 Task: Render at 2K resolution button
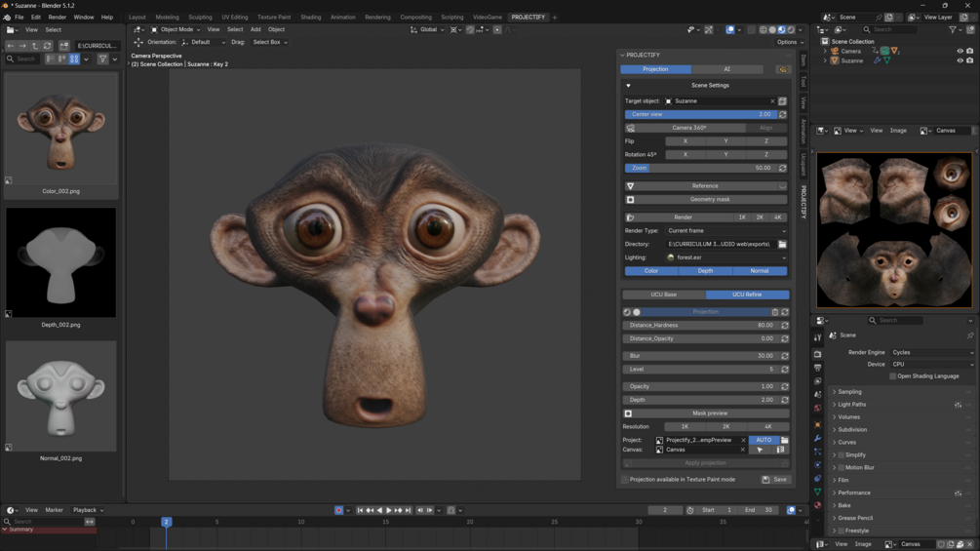760,217
